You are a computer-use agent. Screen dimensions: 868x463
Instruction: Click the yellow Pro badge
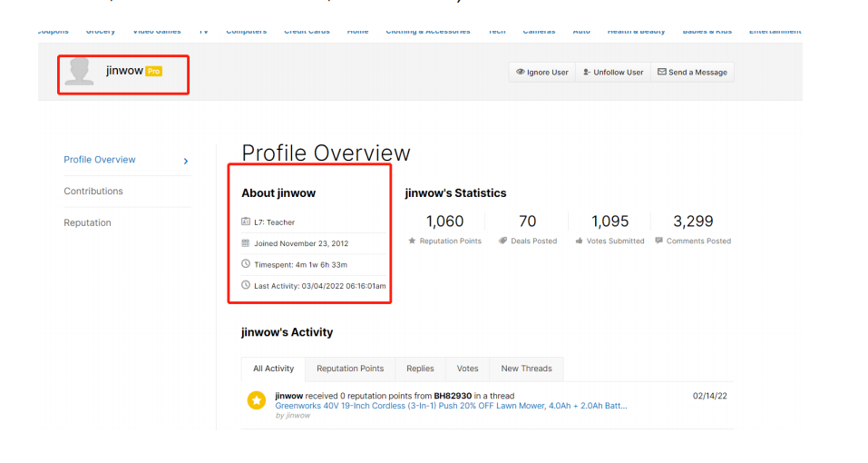154,72
